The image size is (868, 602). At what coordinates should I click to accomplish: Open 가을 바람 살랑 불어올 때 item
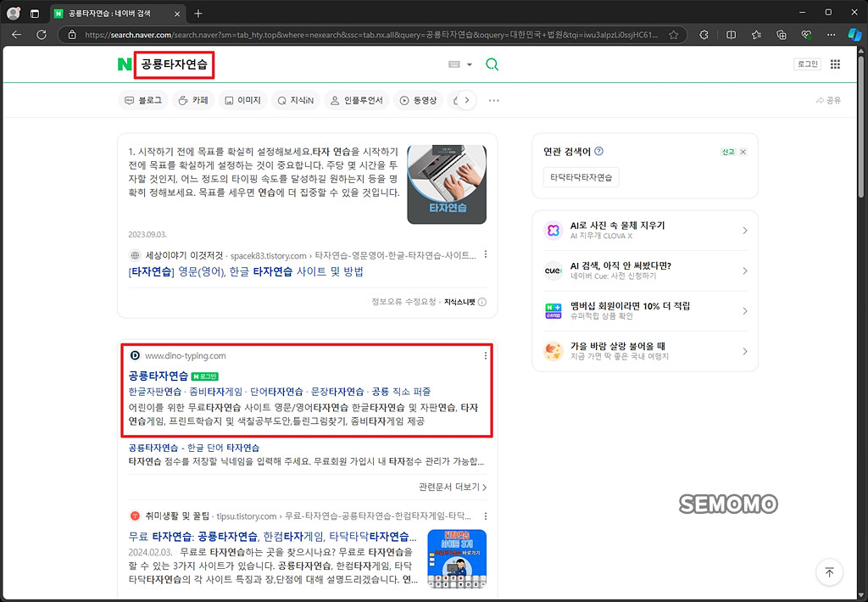pyautogui.click(x=645, y=351)
